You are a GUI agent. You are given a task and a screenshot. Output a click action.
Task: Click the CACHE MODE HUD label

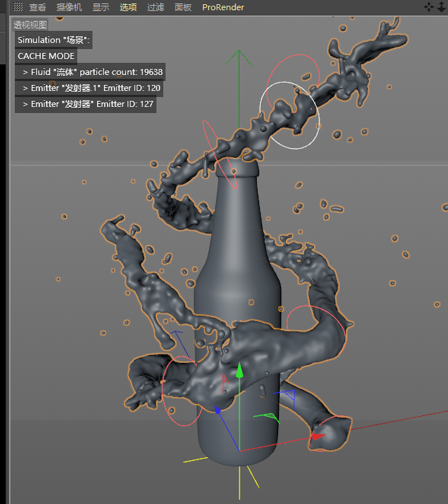(46, 56)
